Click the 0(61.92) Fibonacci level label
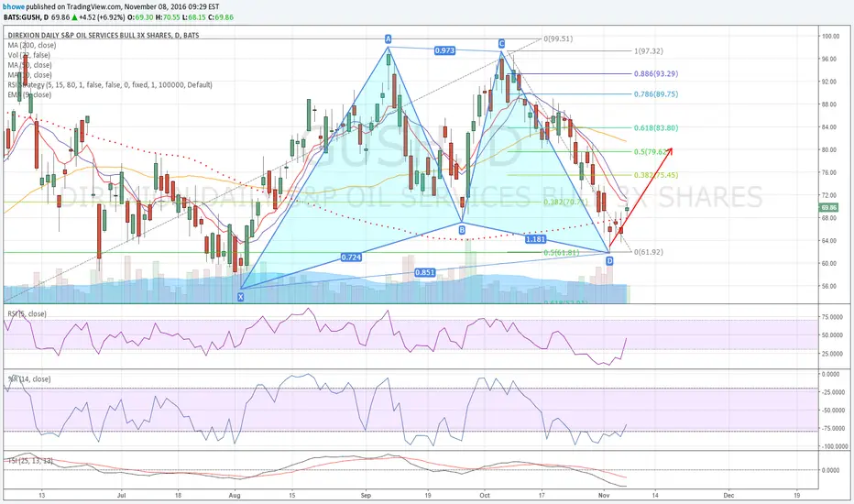This screenshot has width=854, height=504. point(648,252)
